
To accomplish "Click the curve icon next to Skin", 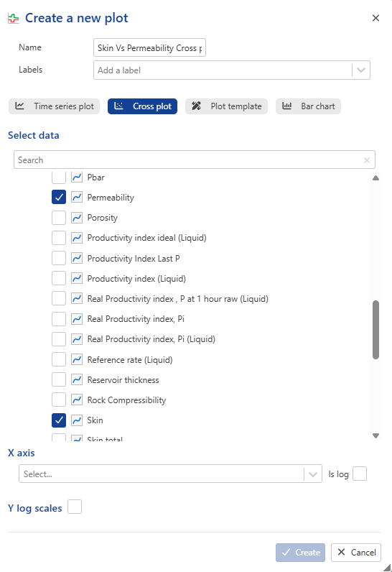I will [77, 420].
